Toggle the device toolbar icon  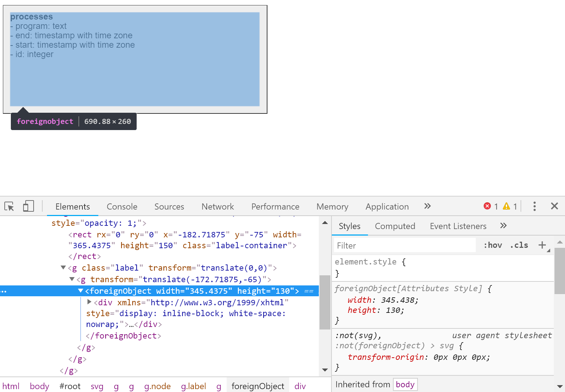coord(28,206)
